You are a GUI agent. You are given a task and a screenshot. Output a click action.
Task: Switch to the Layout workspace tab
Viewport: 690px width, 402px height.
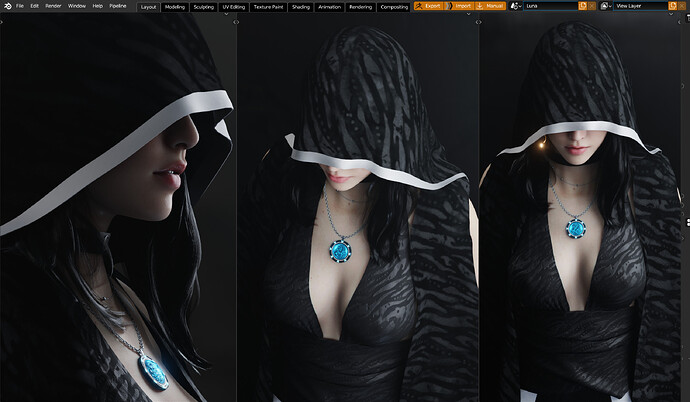(x=148, y=7)
